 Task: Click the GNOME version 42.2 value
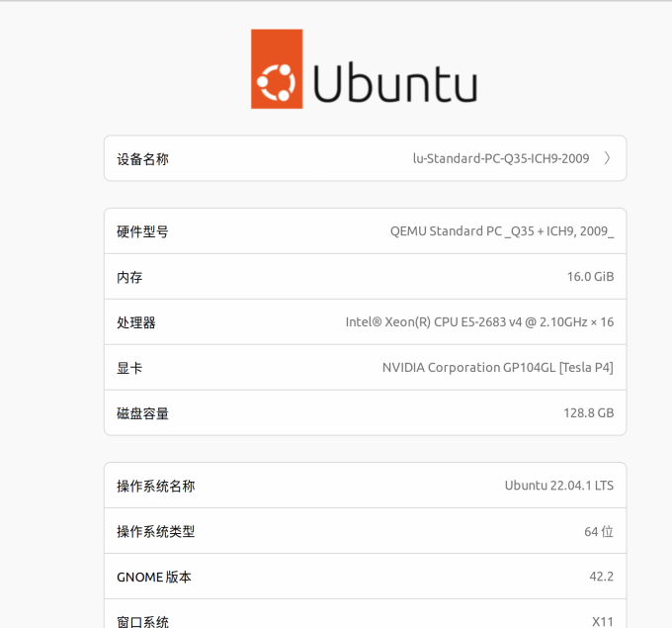602,577
